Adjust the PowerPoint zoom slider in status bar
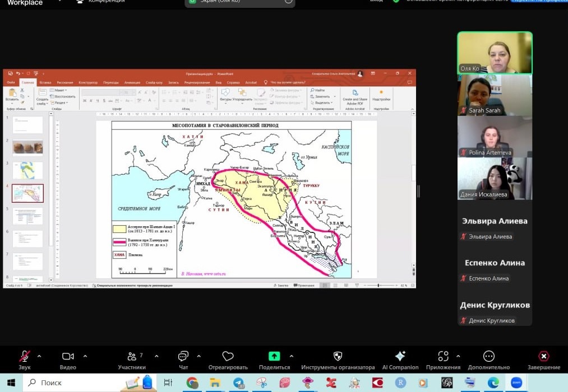Screen dimensions: 568x392 pyautogui.click(x=379, y=286)
